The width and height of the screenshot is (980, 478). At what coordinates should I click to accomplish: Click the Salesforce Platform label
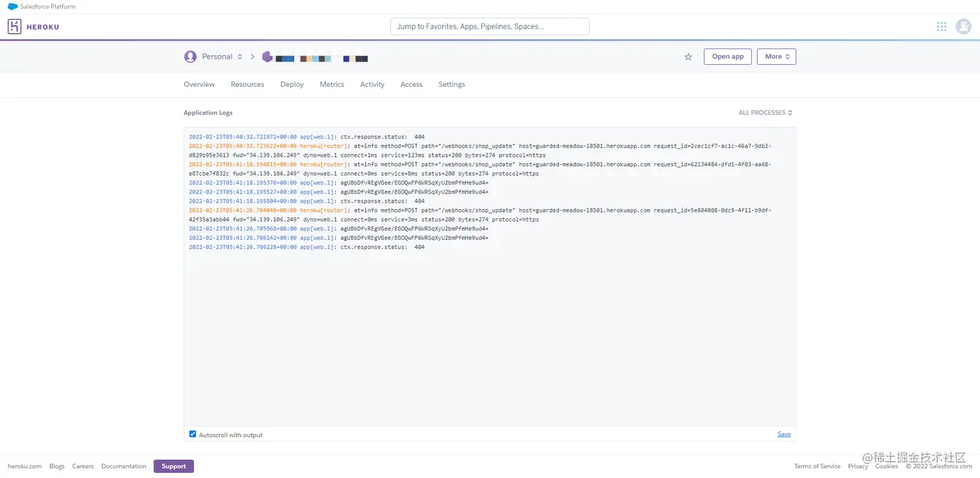pos(47,6)
